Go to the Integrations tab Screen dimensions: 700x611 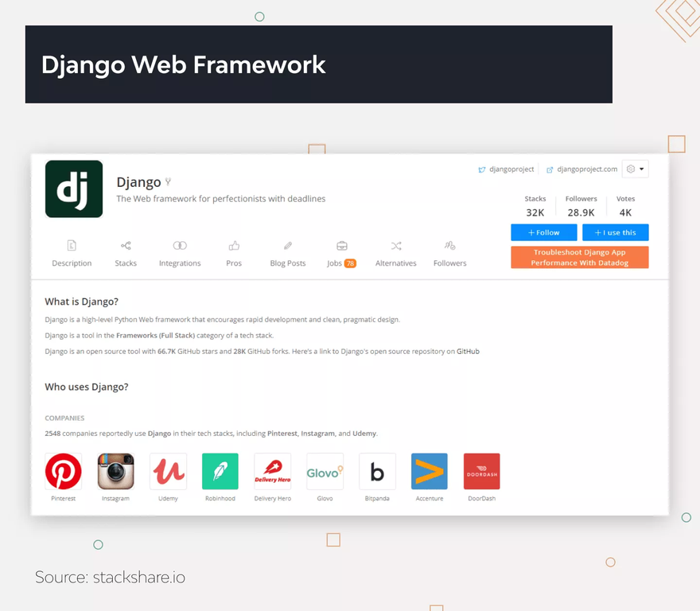[x=180, y=254]
